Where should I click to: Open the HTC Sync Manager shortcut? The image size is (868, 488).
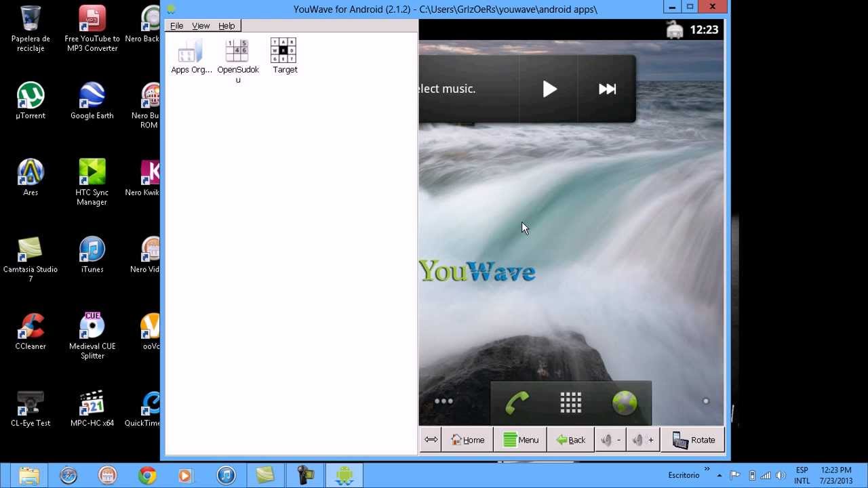tap(92, 182)
